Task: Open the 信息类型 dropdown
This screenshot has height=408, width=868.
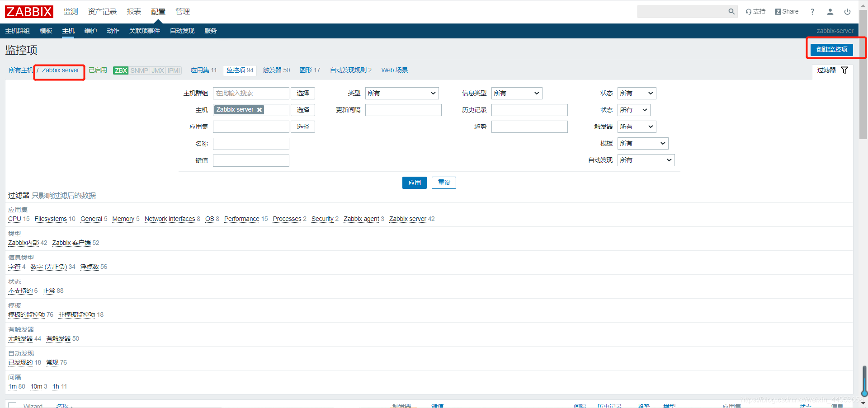Action: pyautogui.click(x=517, y=94)
